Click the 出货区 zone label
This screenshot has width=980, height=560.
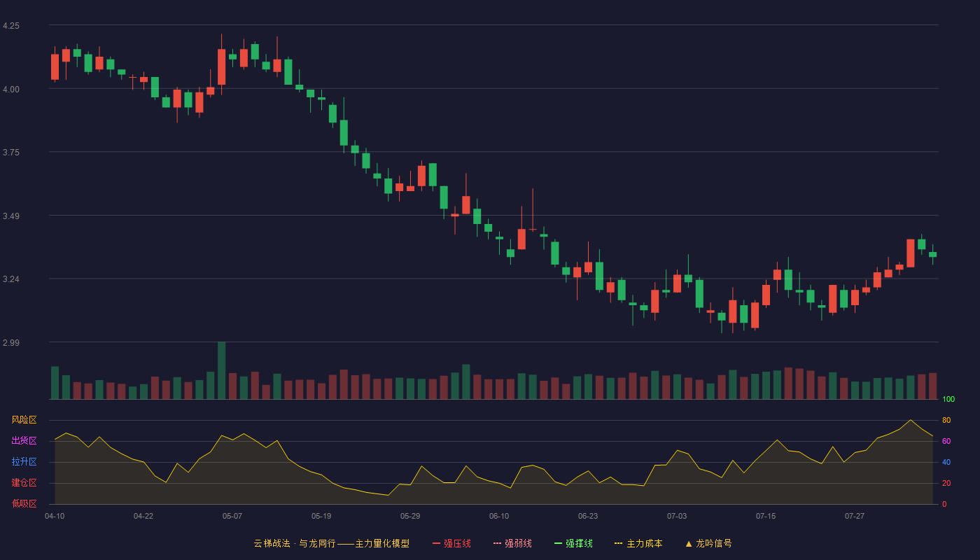click(x=24, y=441)
